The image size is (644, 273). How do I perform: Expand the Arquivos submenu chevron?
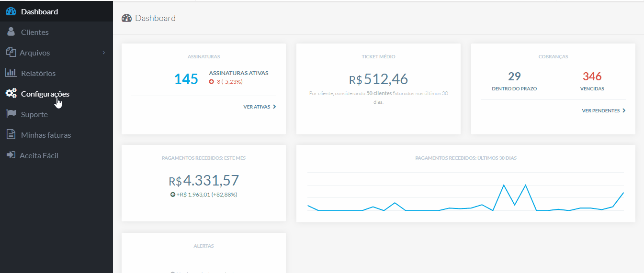[x=104, y=53]
